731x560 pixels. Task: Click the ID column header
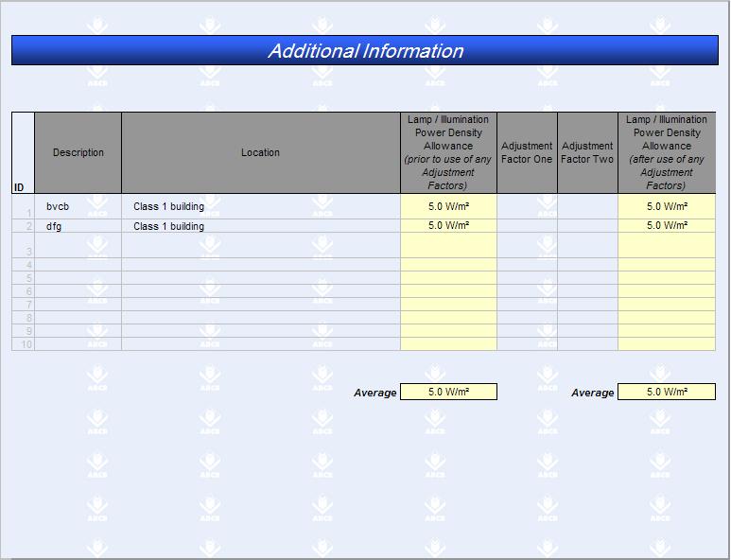(x=23, y=152)
